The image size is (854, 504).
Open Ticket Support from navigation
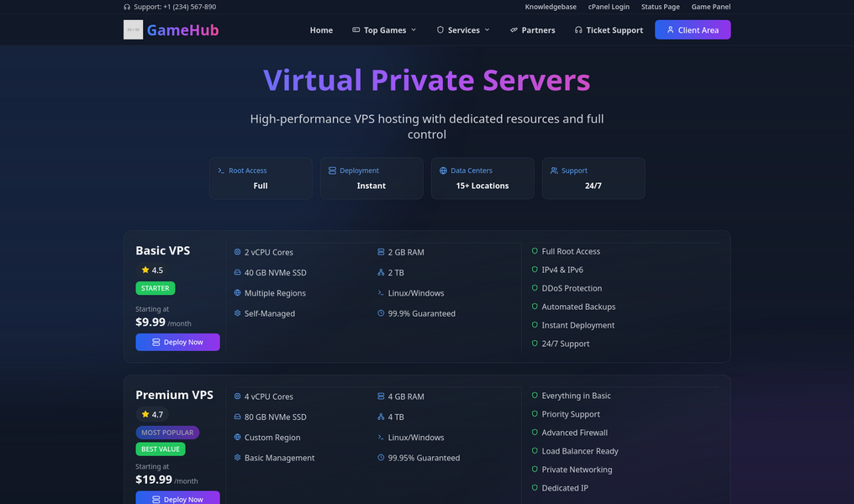(x=609, y=30)
